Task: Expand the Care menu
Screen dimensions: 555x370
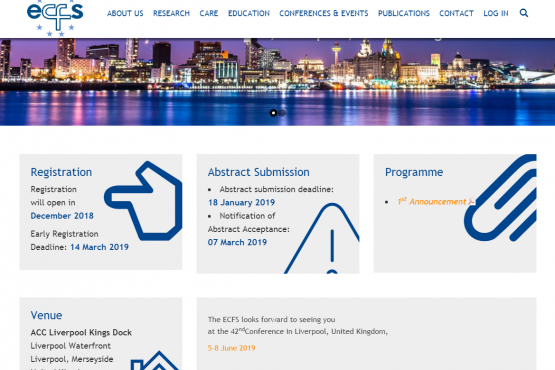Action: (209, 13)
